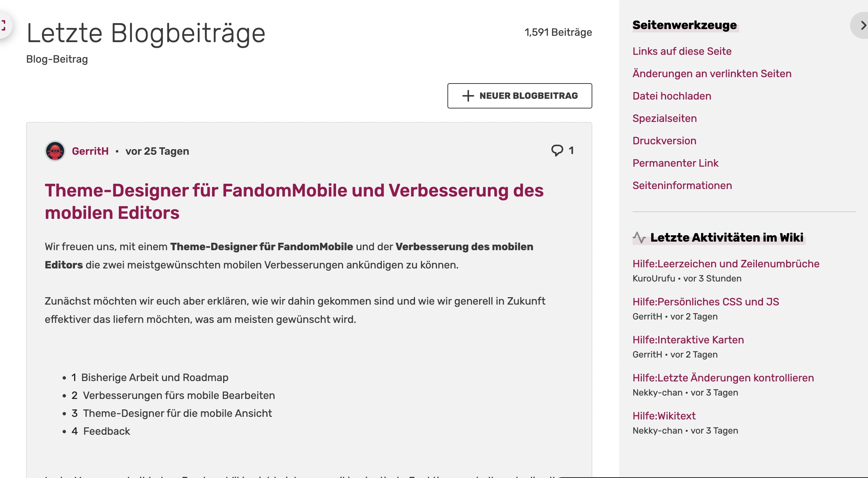Click the comment bubble icon

557,150
